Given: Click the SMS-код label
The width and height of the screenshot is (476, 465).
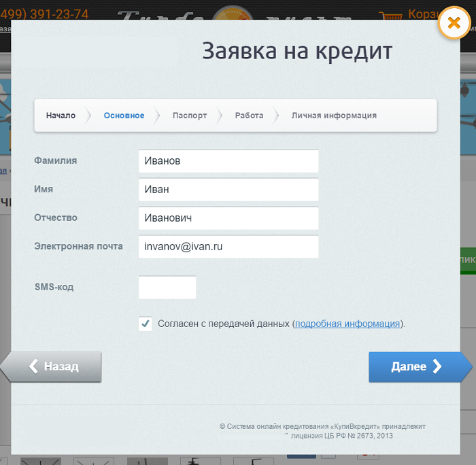Looking at the screenshot, I should (x=54, y=287).
